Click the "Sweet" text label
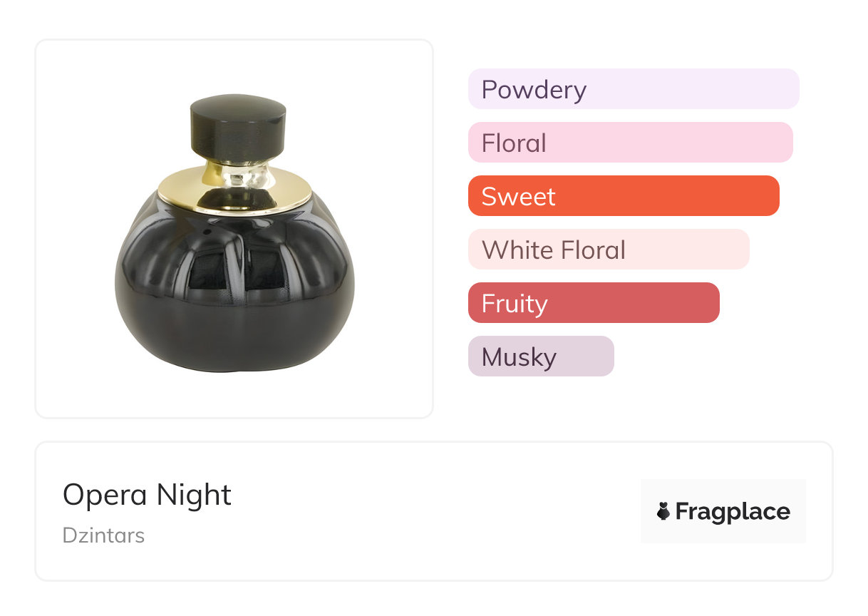Viewport: 868px width, 616px height. coord(518,197)
